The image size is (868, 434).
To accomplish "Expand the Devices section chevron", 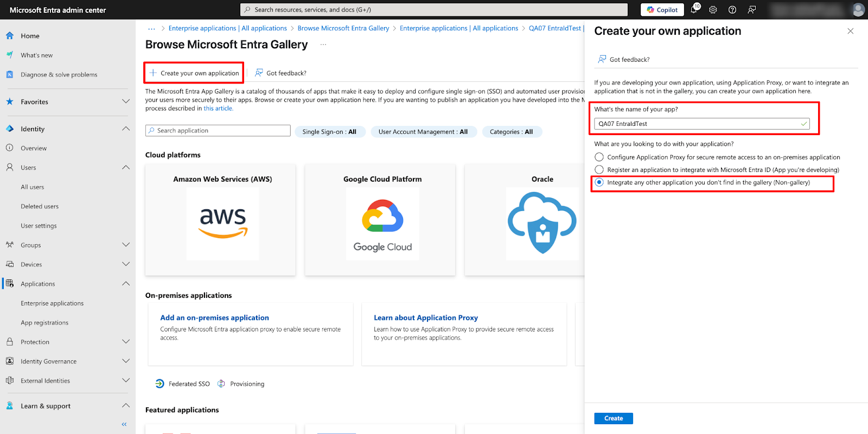I will click(x=126, y=264).
